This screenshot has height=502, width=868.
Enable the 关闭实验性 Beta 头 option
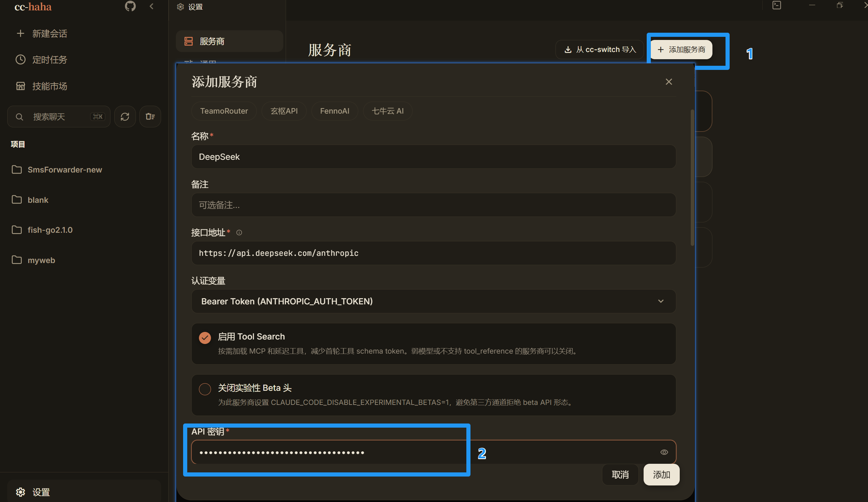coord(205,389)
